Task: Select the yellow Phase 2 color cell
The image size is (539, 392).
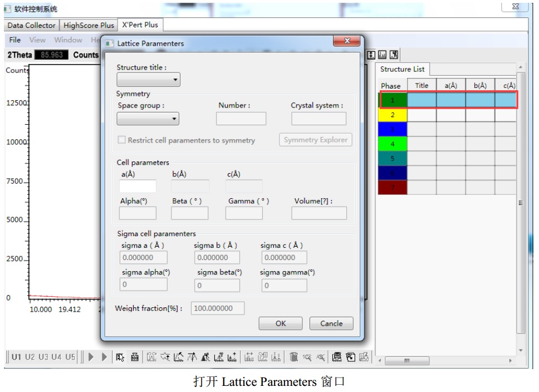Action: [393, 115]
